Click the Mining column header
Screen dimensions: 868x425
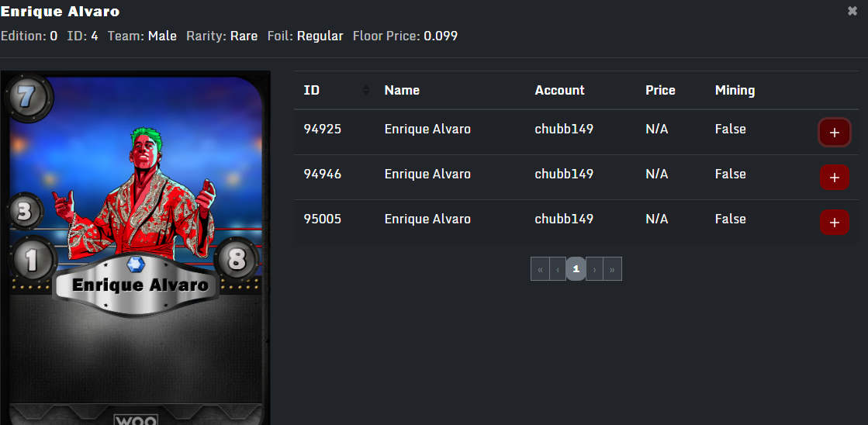735,90
